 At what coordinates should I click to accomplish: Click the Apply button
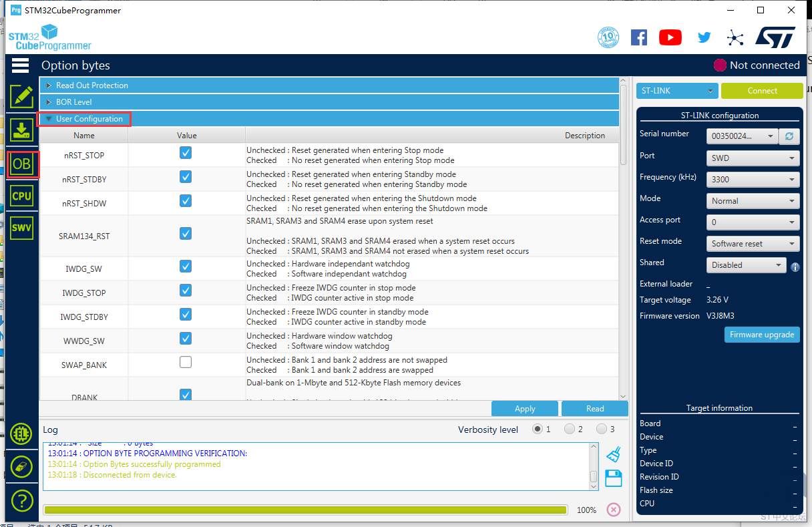click(525, 409)
